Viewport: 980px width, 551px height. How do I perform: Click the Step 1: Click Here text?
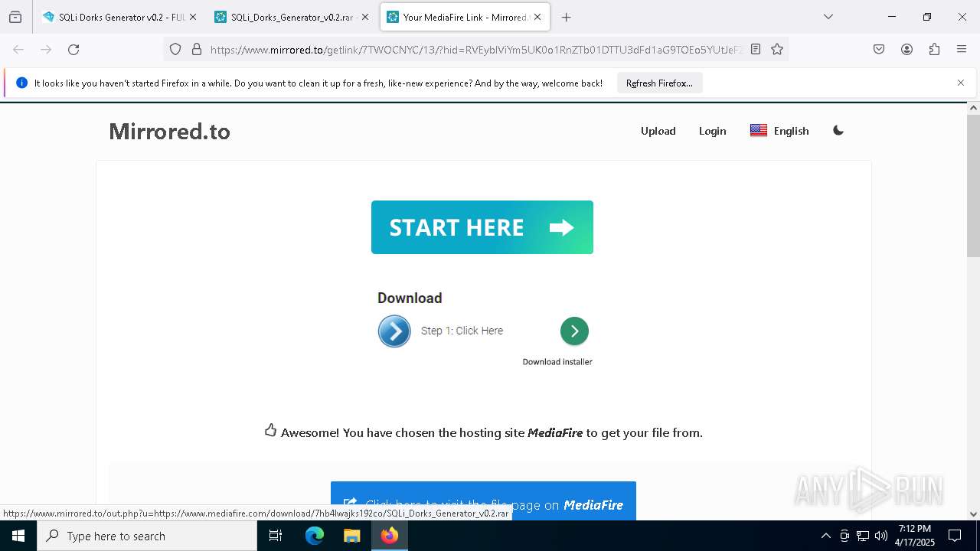tap(462, 331)
